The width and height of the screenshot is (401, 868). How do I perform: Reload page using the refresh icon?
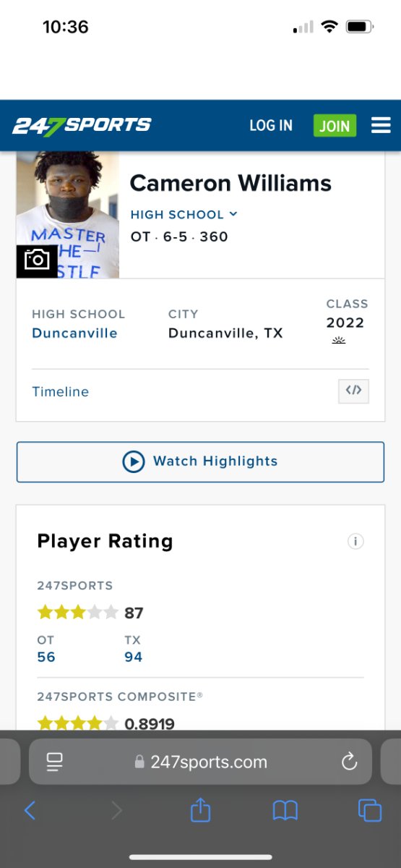pos(349,762)
